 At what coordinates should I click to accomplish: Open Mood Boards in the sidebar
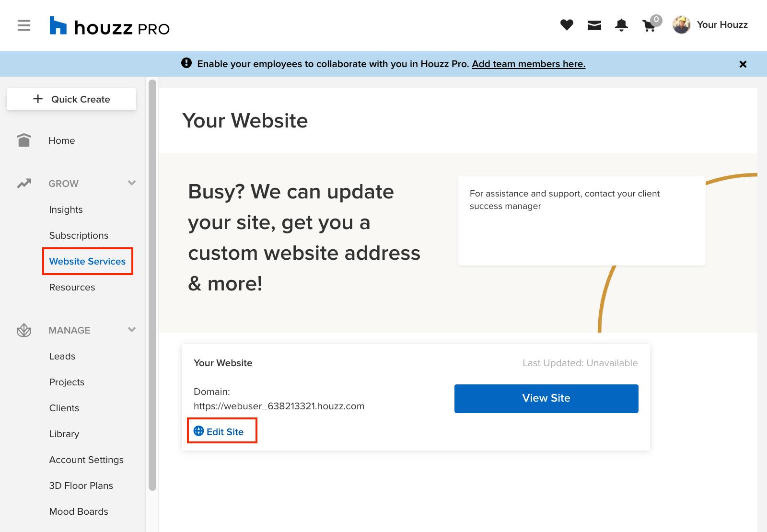click(x=79, y=511)
